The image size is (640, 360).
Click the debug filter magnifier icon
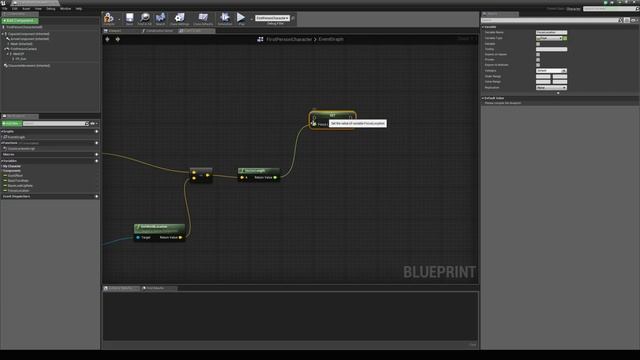293,18
